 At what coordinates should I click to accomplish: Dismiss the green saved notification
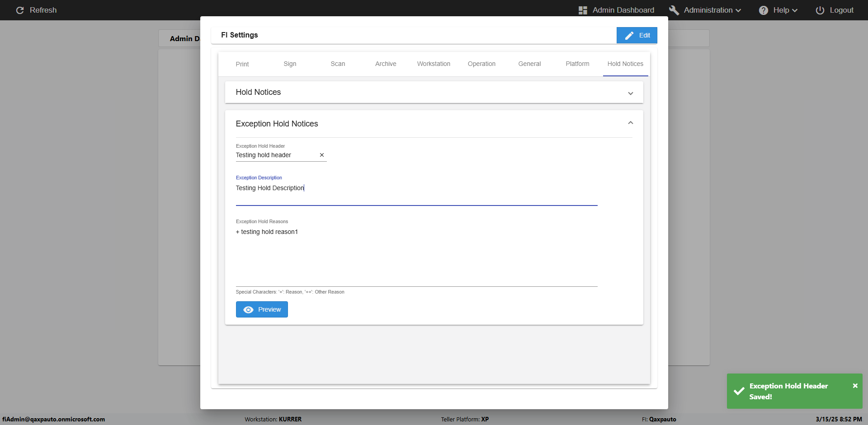855,386
